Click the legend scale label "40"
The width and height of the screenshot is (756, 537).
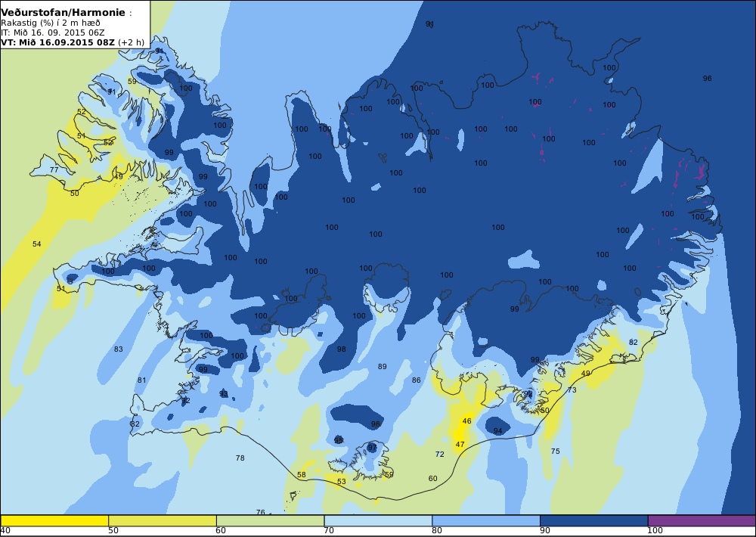pos(6,531)
